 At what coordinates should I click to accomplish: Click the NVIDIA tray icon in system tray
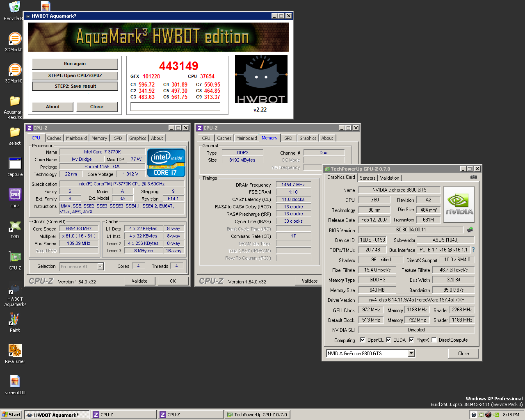click(496, 415)
